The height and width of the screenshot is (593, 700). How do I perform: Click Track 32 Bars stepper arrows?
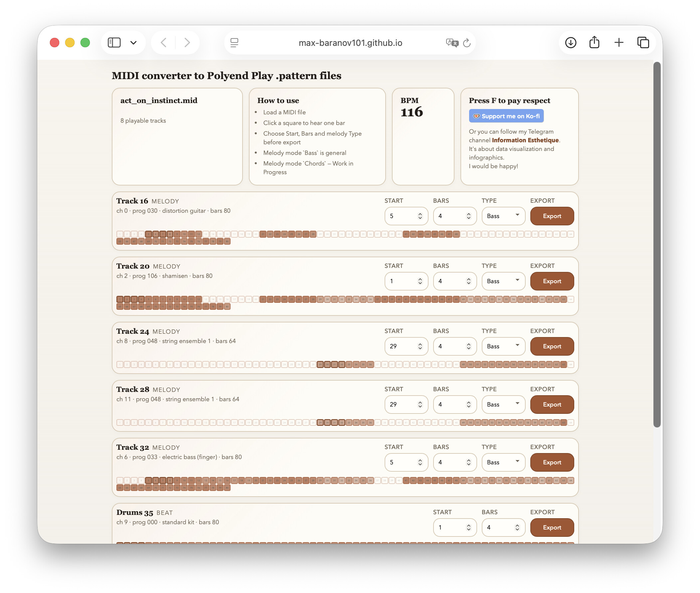pyautogui.click(x=468, y=463)
